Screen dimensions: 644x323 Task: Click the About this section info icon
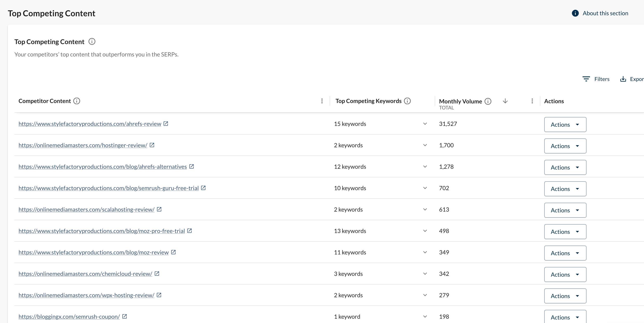coord(576,13)
